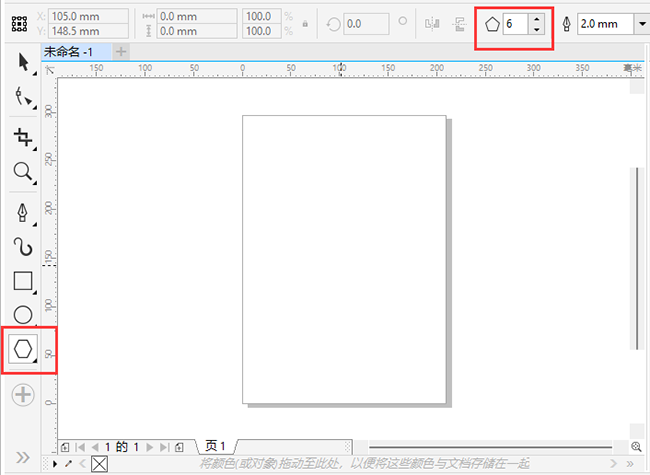Select the Rectangle tool
Image resolution: width=650 pixels, height=475 pixels.
pos(23,281)
